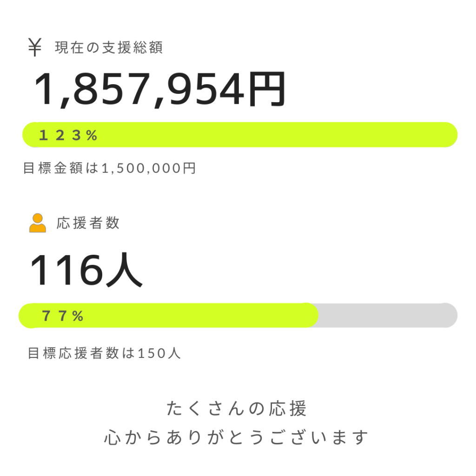Click the yen symbol icon
Image resolution: width=476 pixels, height=476 pixels.
pos(34,47)
